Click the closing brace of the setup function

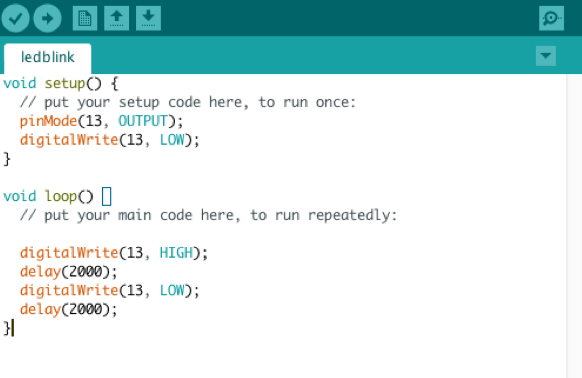[7, 159]
